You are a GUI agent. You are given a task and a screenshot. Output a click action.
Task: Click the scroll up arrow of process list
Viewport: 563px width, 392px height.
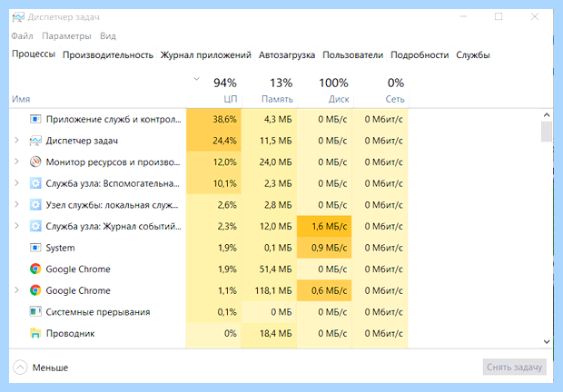(547, 114)
